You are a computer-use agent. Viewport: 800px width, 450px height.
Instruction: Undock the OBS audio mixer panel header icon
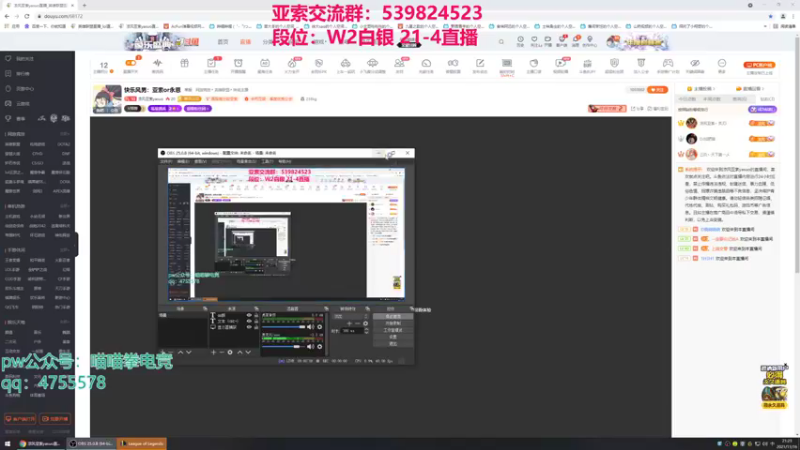tap(326, 309)
